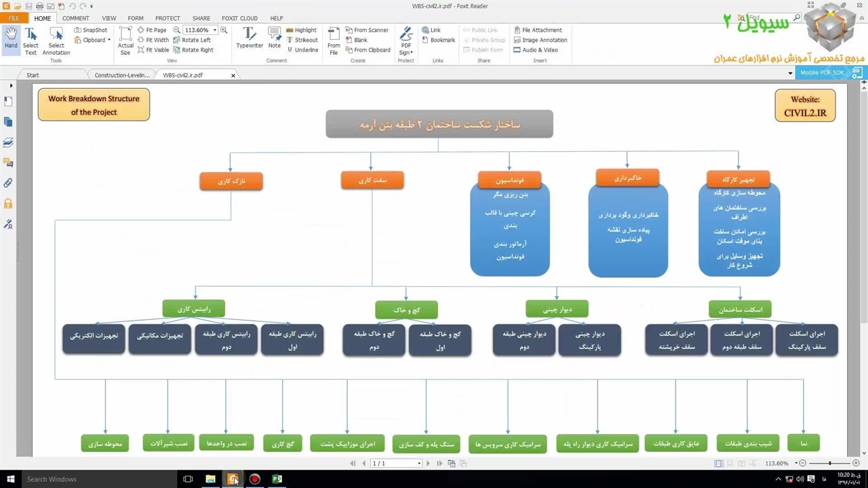Image resolution: width=868 pixels, height=488 pixels.
Task: Choose the Select Text tool
Action: [31, 41]
